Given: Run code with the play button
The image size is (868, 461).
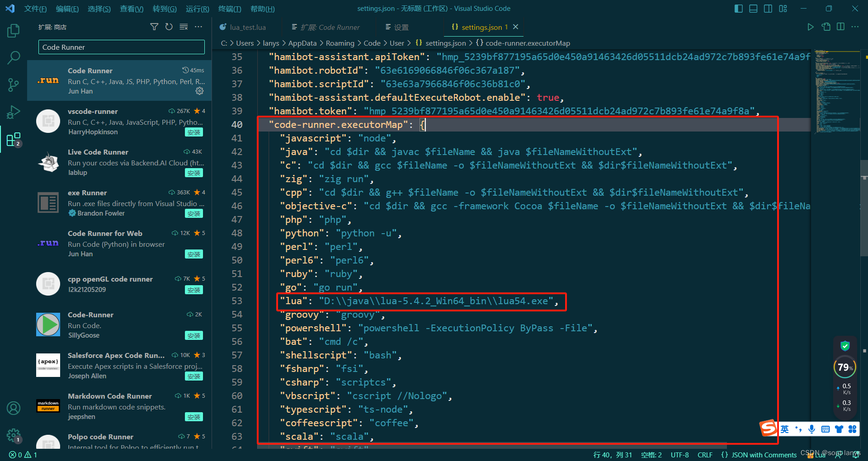Looking at the screenshot, I should click(811, 27).
